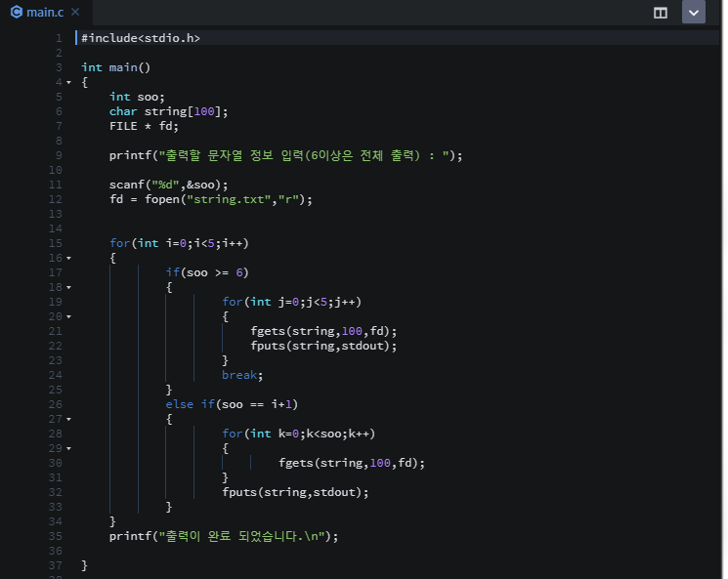The image size is (728, 579).
Task: Click fputs(string,stdout); on line 32
Action: [x=295, y=492]
